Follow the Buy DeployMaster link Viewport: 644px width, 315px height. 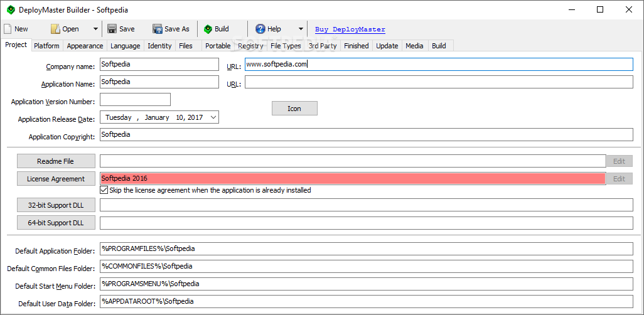(x=350, y=29)
